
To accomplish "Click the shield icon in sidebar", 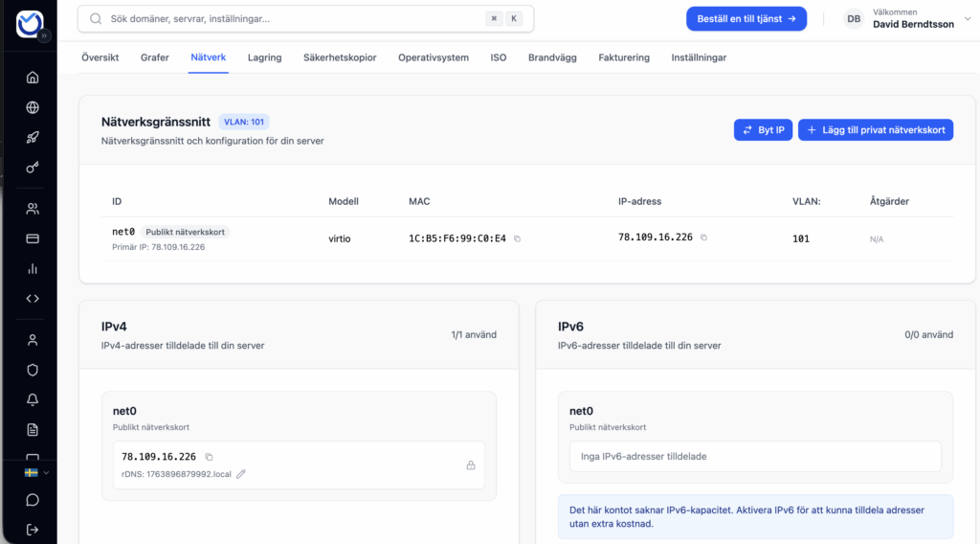I will coord(33,370).
